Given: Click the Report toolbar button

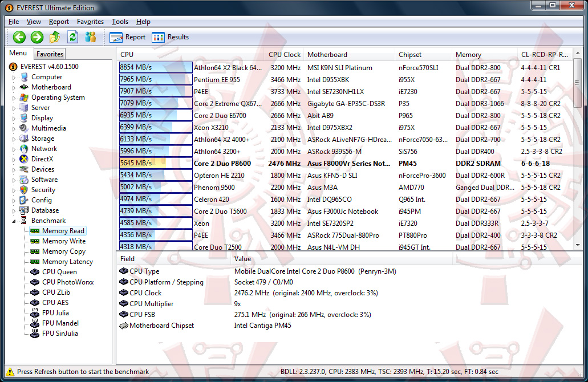Looking at the screenshot, I should point(128,37).
